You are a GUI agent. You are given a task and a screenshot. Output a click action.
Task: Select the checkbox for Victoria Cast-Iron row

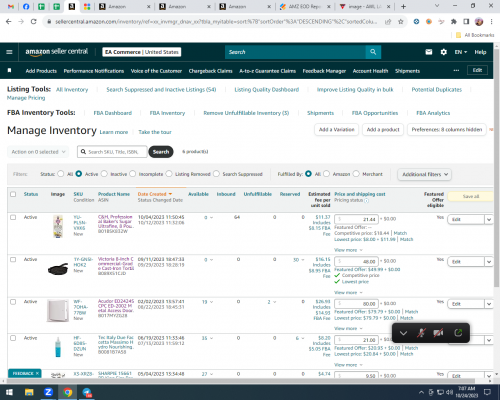[13, 259]
